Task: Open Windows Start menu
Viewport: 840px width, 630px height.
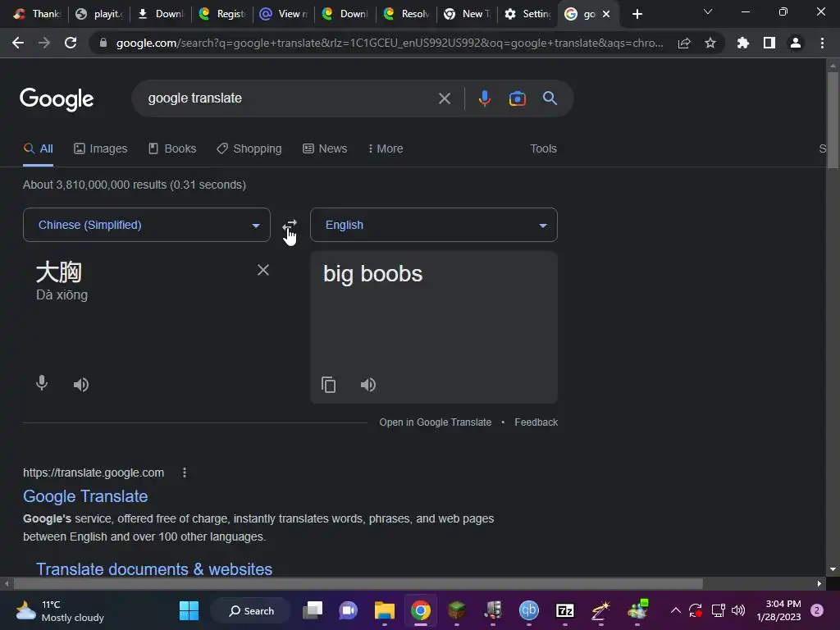Action: (189, 610)
